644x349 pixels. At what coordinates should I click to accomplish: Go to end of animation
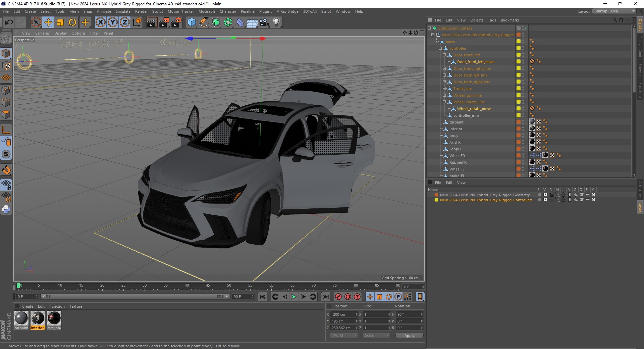click(x=325, y=297)
